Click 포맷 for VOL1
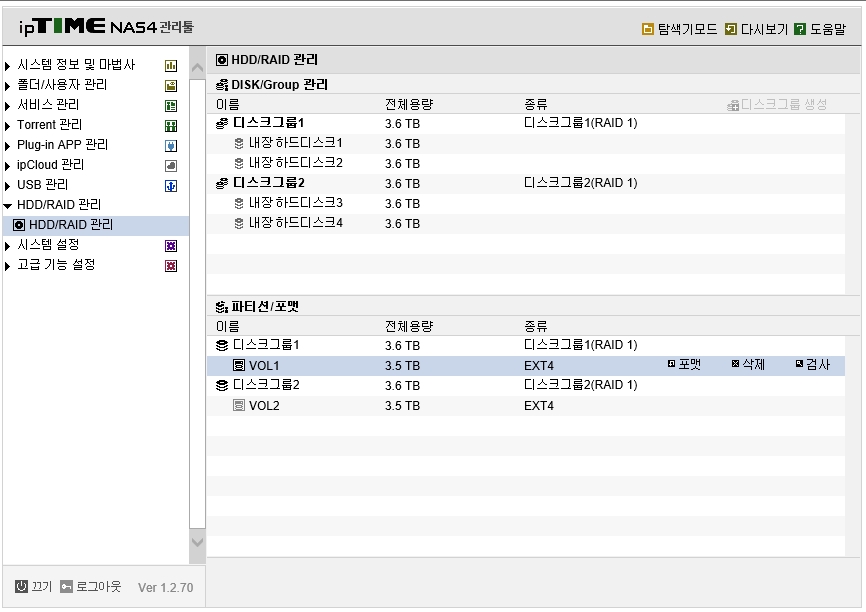 [x=684, y=364]
